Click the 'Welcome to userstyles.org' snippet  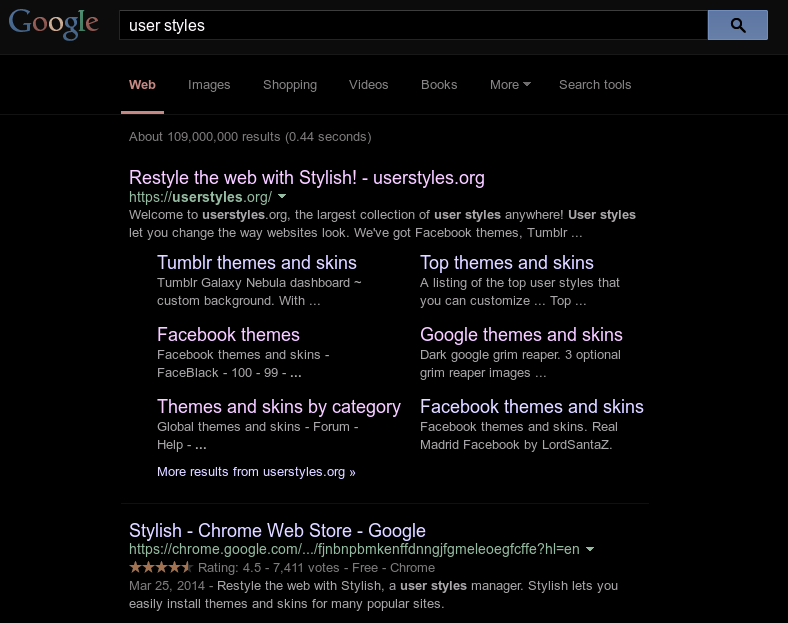382,224
